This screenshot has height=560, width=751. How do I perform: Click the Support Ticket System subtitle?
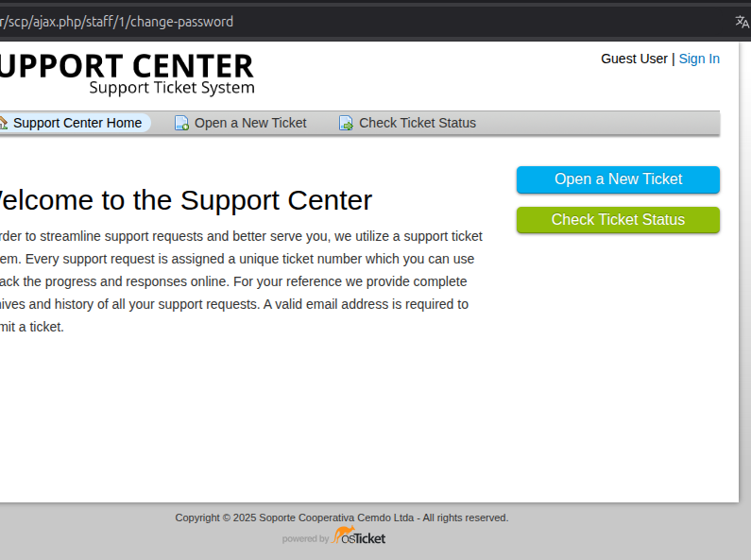172,88
